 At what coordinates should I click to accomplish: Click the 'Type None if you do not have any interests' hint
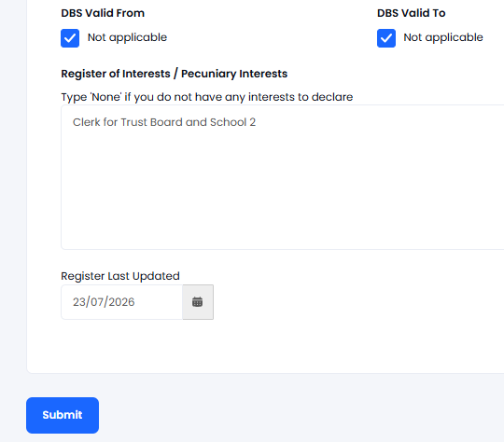[207, 97]
